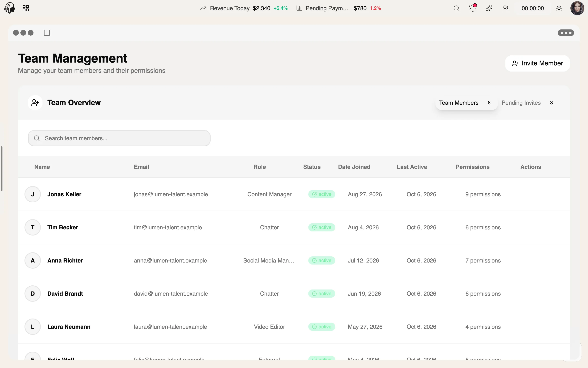
Task: Click David Brandt's D avatar
Action: pos(32,294)
